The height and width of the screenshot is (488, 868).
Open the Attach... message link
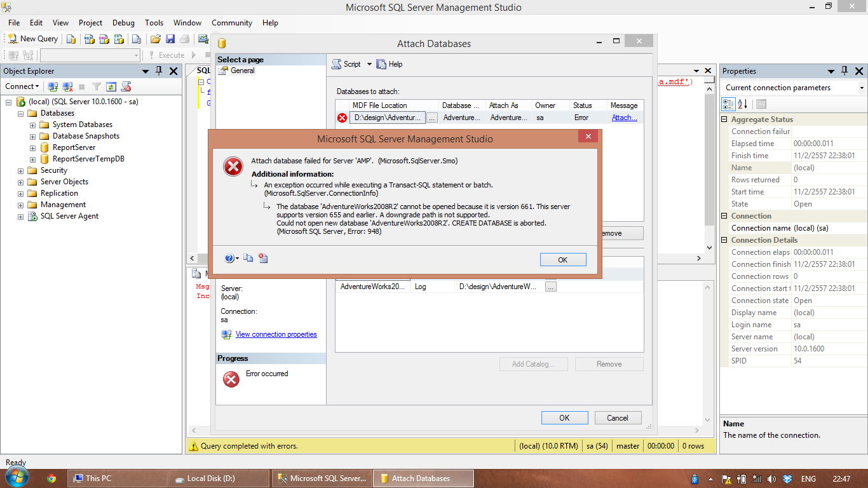(x=624, y=118)
